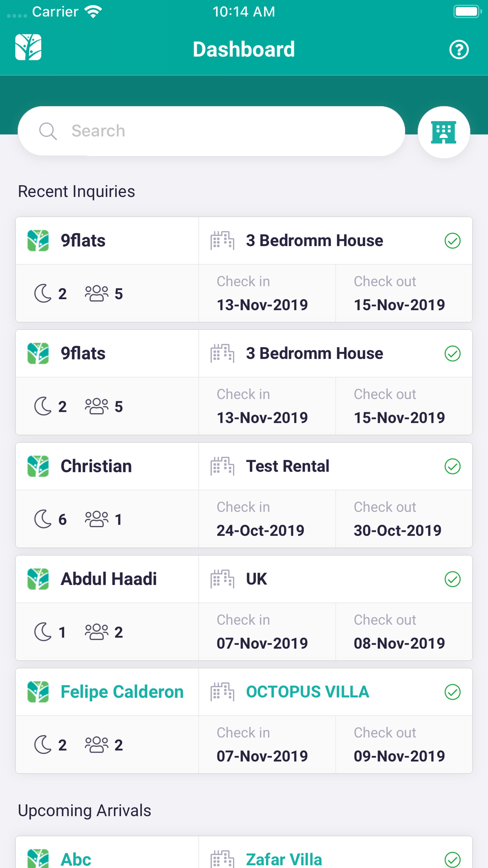The height and width of the screenshot is (868, 488).
Task: Click the search magnifier icon
Action: click(48, 131)
